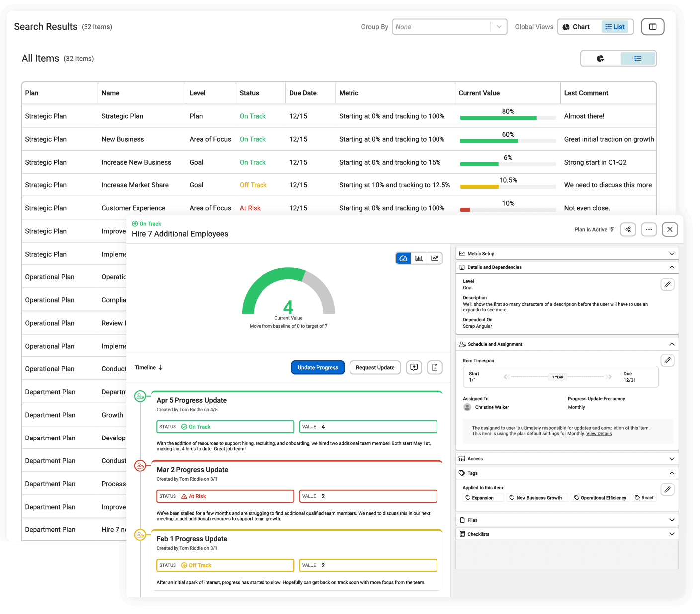Click the add comment icon near Update Progress
Viewport: 700px width, 614px height.
(414, 367)
